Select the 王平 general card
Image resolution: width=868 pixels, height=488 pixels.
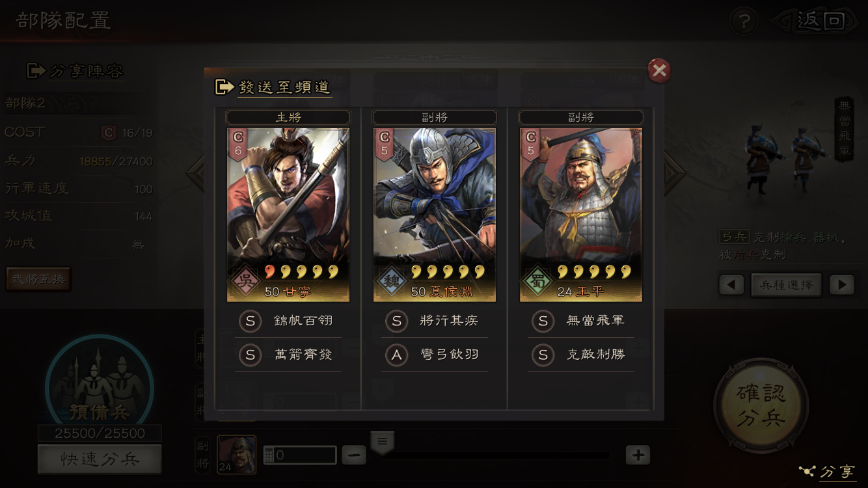coord(581,215)
